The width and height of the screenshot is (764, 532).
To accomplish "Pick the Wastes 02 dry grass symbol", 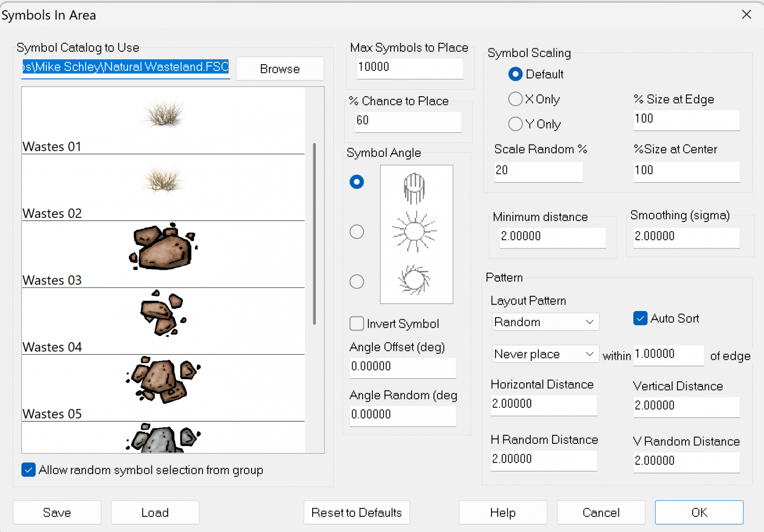I will click(163, 181).
